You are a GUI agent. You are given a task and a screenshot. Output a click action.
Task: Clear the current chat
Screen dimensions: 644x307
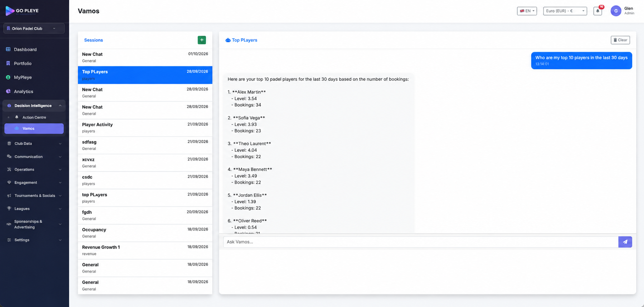(620, 40)
